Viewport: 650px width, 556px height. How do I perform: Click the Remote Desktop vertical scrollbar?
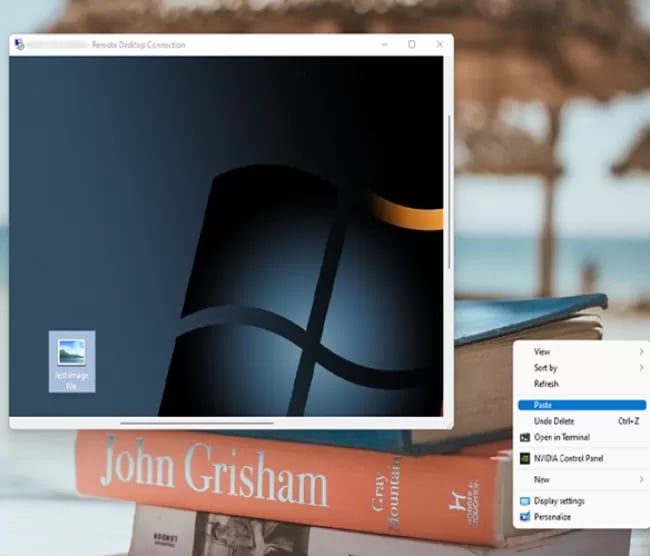[449, 192]
